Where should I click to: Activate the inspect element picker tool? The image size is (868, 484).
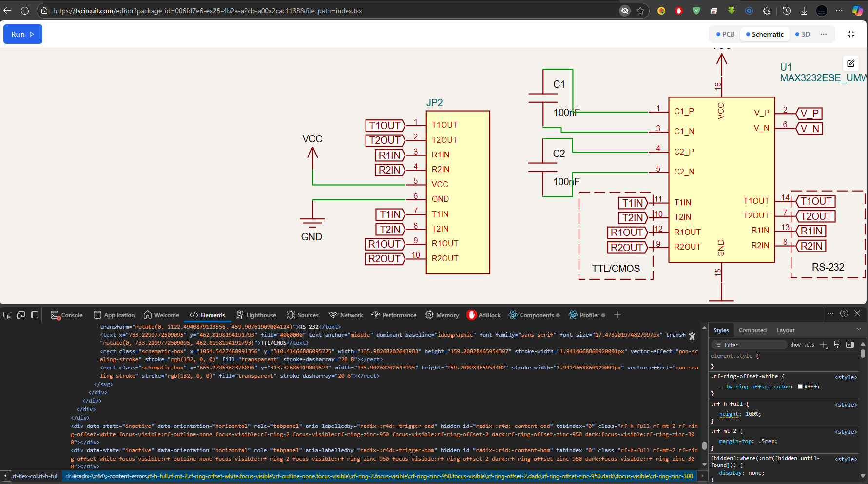[x=7, y=315]
